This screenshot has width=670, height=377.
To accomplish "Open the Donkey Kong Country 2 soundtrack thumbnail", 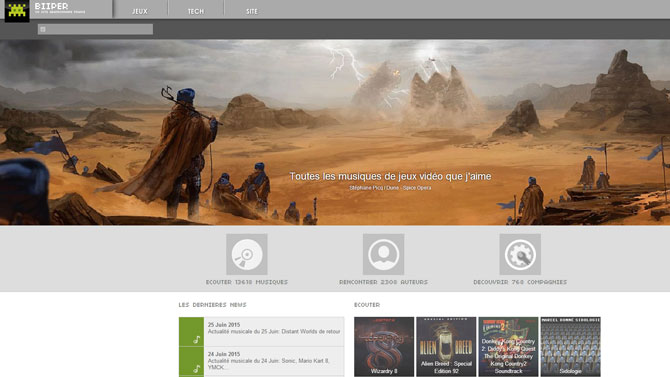I will [x=508, y=347].
